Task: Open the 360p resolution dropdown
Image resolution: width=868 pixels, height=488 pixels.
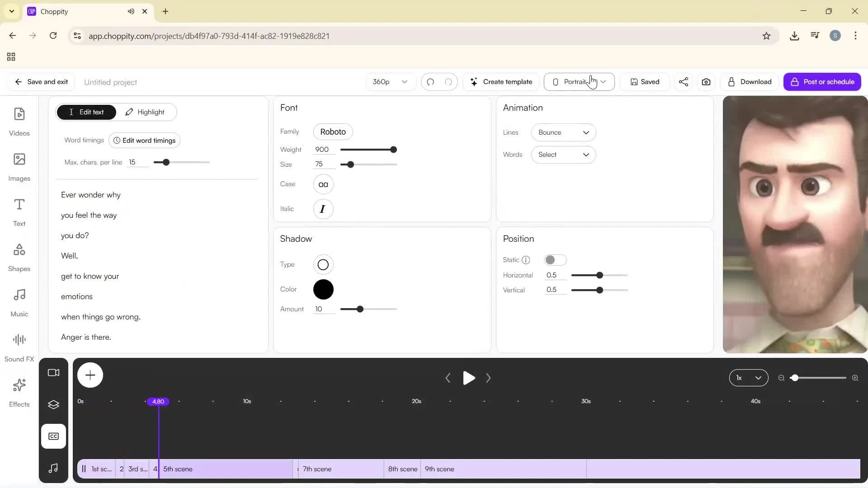Action: click(x=390, y=82)
